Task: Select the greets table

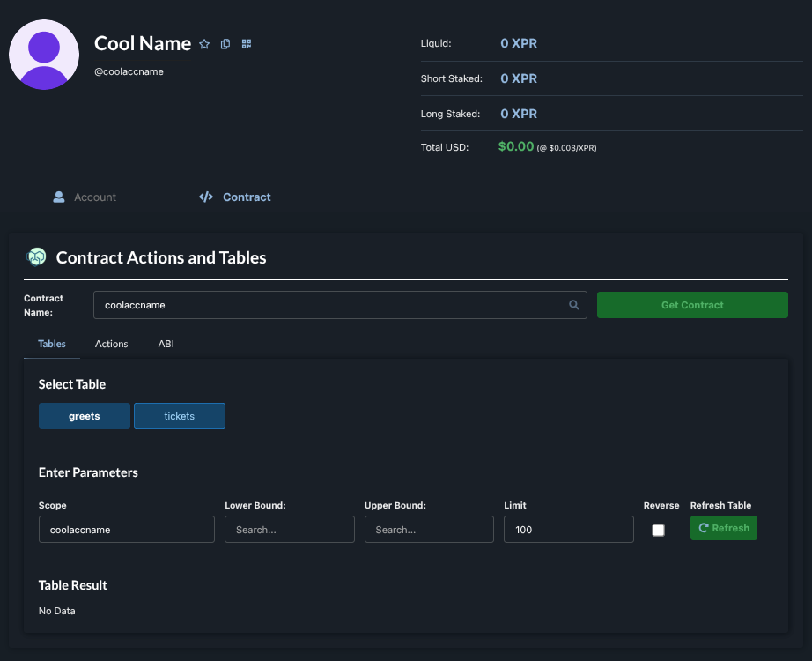Action: [85, 416]
